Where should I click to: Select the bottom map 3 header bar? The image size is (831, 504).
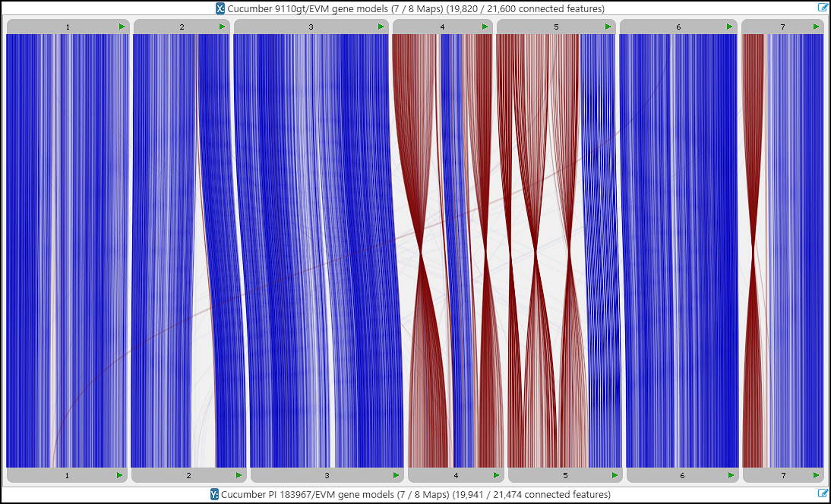tap(327, 475)
